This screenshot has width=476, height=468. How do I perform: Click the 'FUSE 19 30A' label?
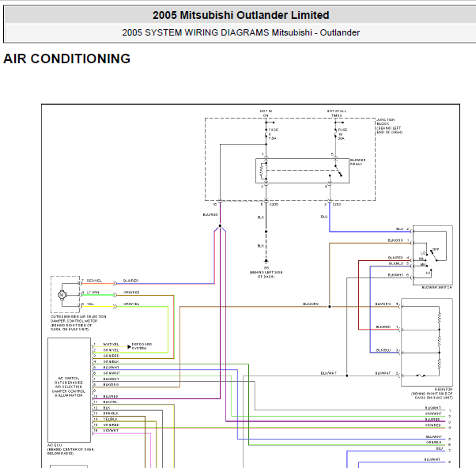[342, 134]
